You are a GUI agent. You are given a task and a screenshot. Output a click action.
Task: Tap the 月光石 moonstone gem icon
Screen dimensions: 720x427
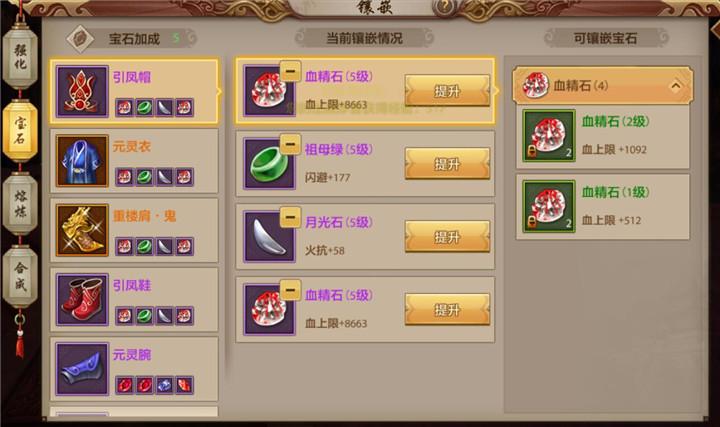coord(269,236)
